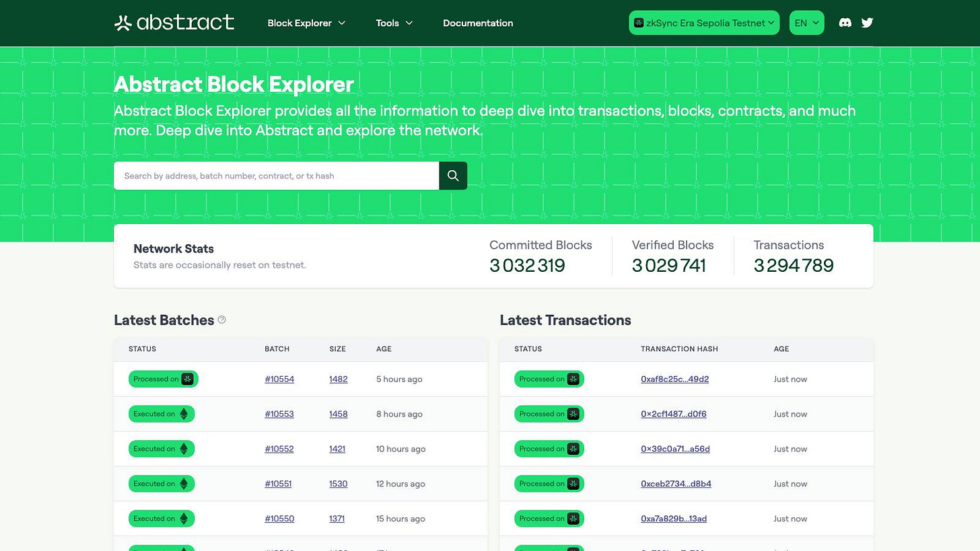Go to the Documentation page
Image resolution: width=980 pixels, height=551 pixels.
point(478,23)
